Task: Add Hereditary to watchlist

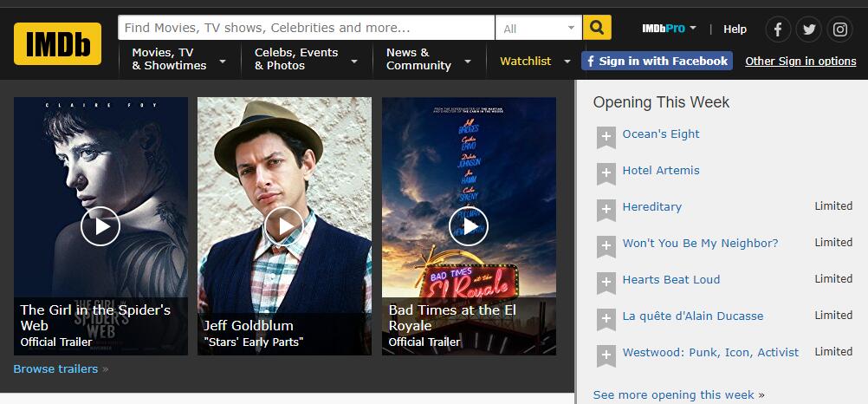Action: pyautogui.click(x=606, y=210)
